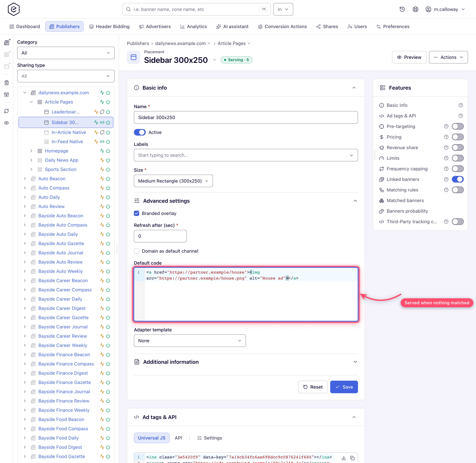The image size is (476, 463).
Task: Go to Analytics in the navigation
Action: [194, 26]
